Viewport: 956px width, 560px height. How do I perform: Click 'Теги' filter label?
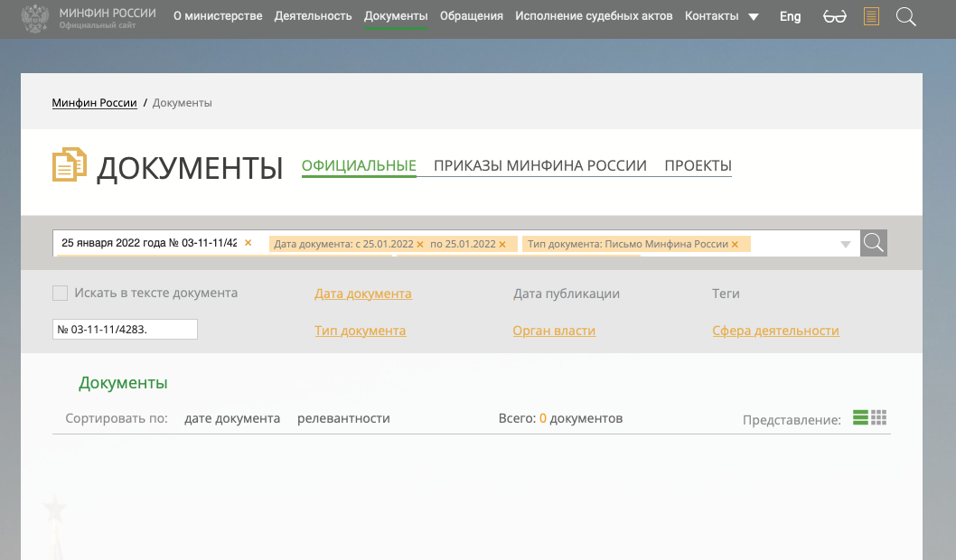[726, 294]
